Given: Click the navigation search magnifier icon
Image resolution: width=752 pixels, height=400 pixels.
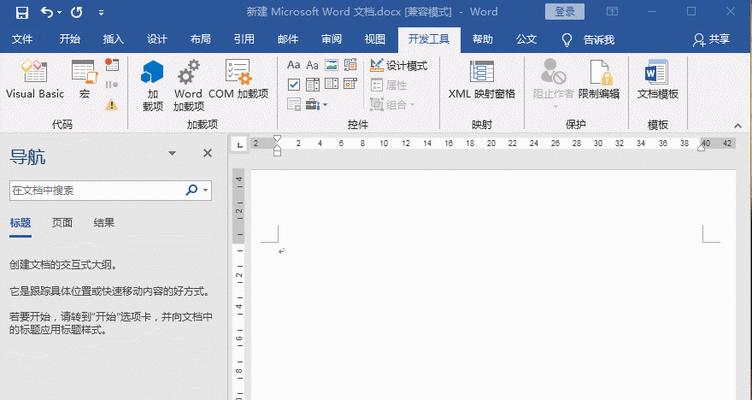Looking at the screenshot, I should pyautogui.click(x=191, y=190).
